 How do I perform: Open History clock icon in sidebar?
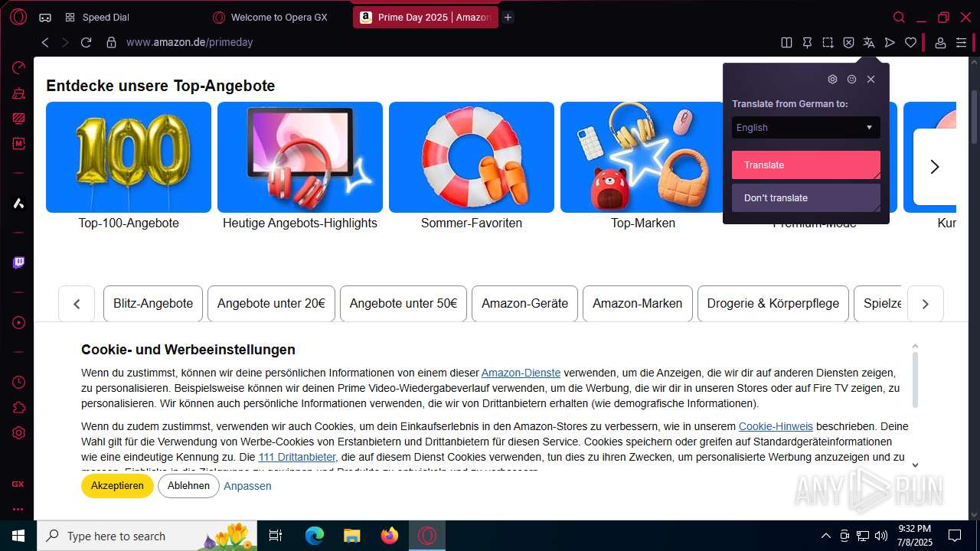pyautogui.click(x=18, y=383)
